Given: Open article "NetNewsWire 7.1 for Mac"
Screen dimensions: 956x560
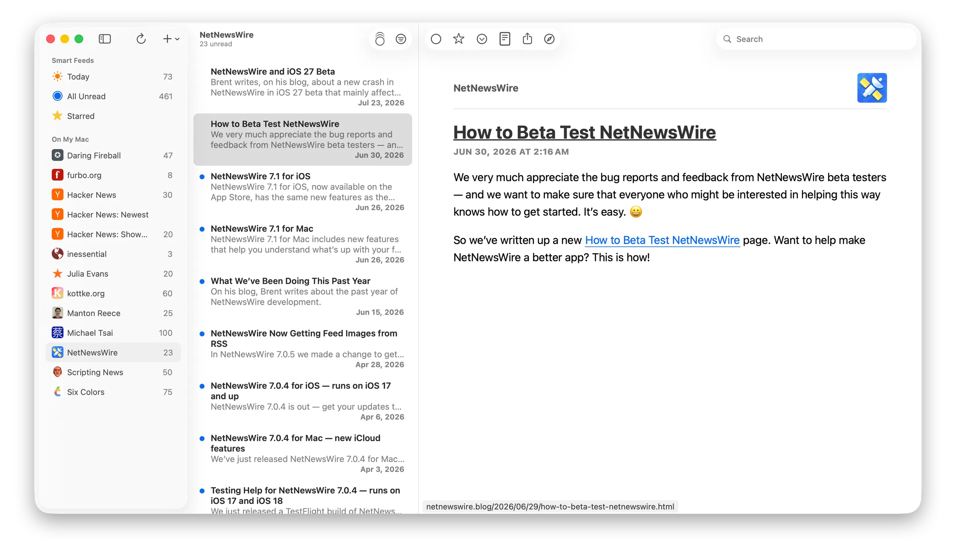Looking at the screenshot, I should point(303,244).
